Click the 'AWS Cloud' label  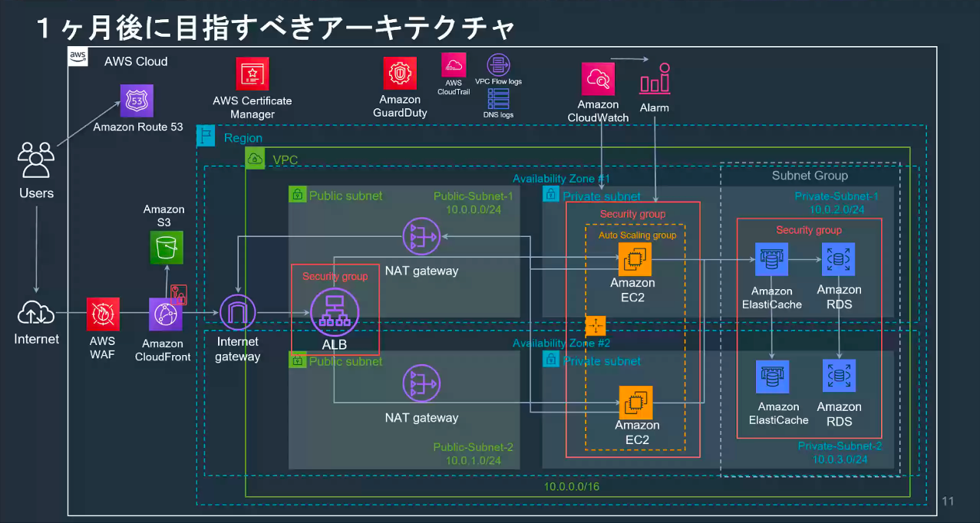(x=136, y=61)
